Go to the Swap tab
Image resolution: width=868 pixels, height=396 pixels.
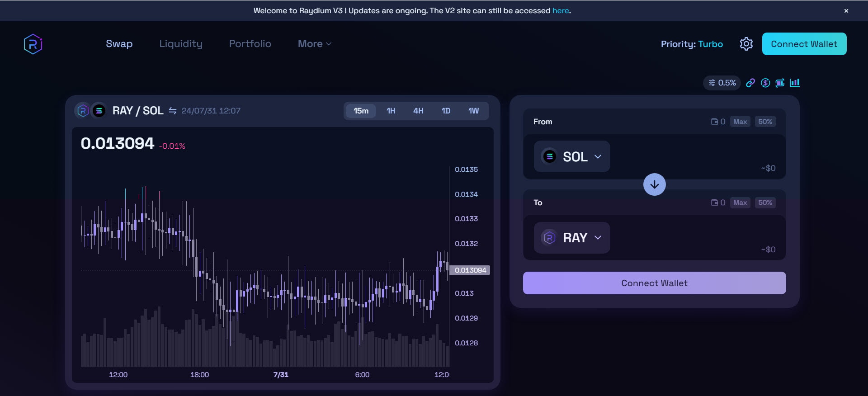click(x=119, y=44)
